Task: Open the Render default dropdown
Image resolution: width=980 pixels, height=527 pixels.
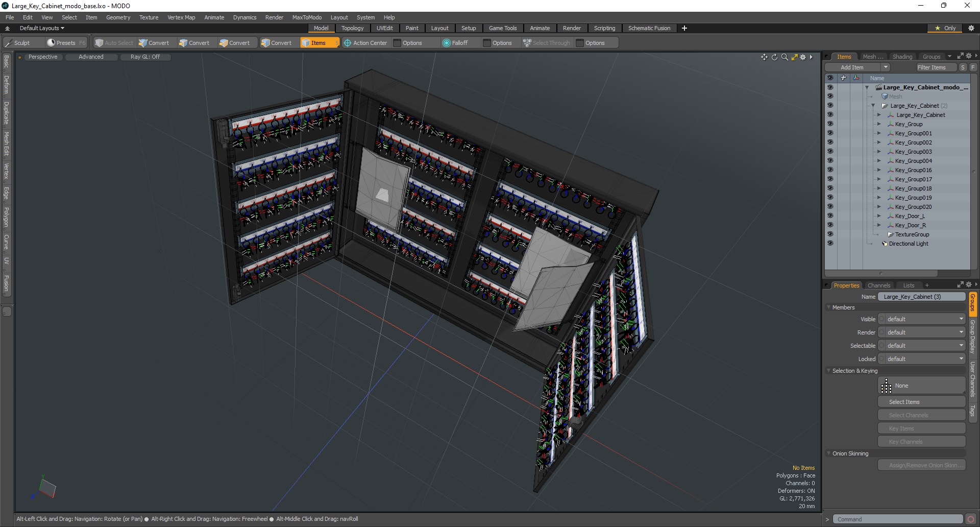Action: click(x=922, y=332)
